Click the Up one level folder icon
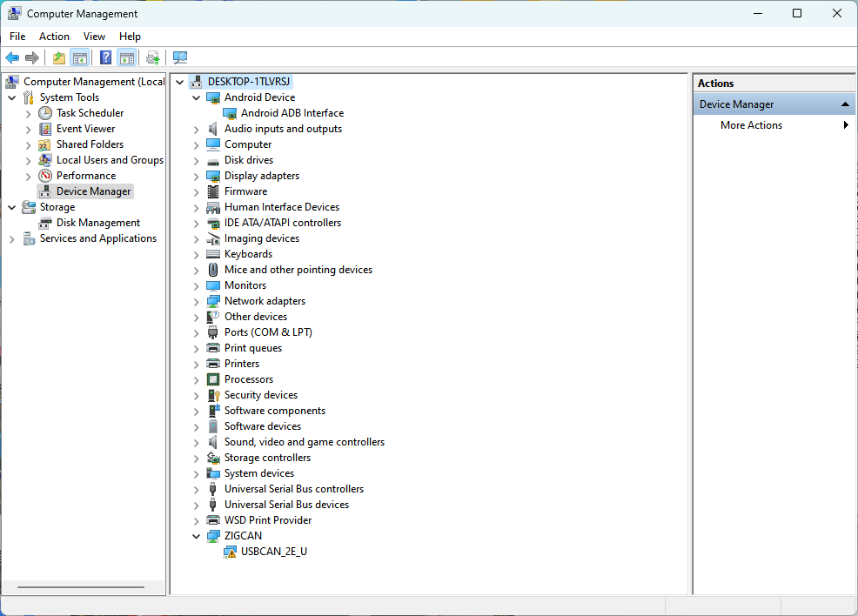Image resolution: width=858 pixels, height=616 pixels. 58,57
